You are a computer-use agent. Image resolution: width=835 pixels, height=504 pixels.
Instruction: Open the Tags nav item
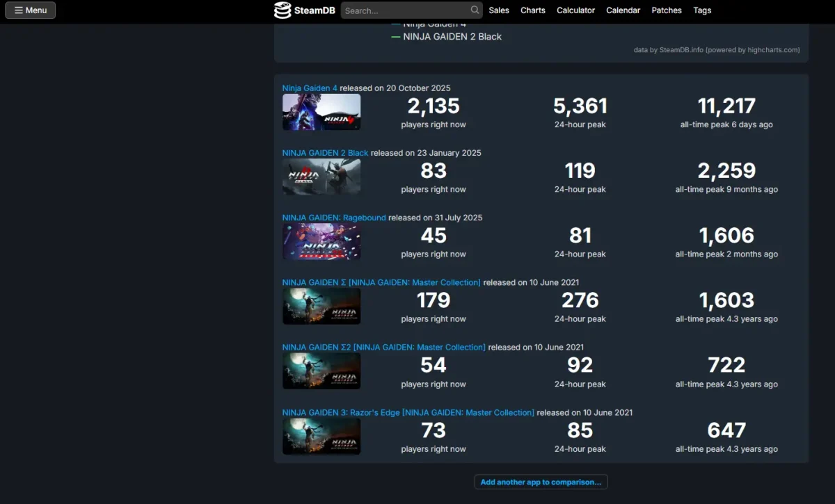click(x=702, y=10)
